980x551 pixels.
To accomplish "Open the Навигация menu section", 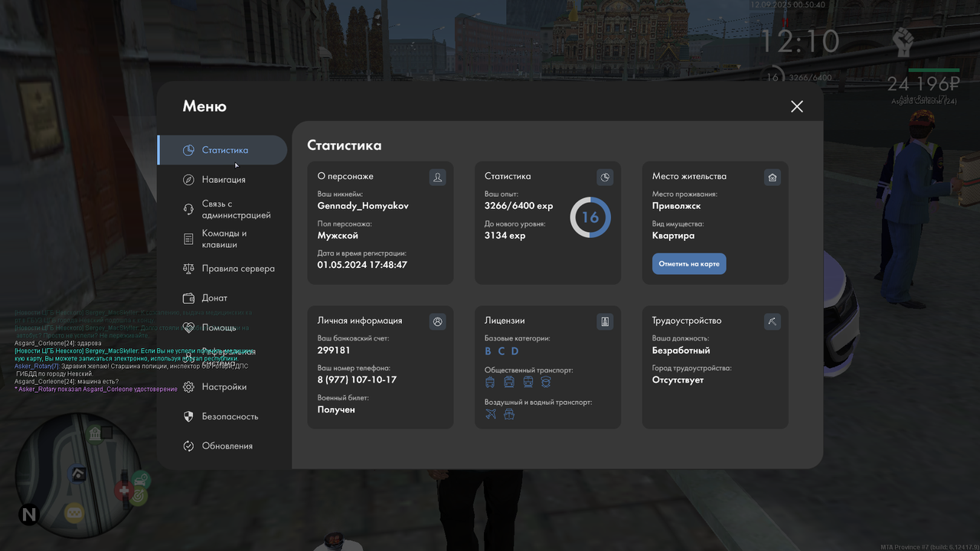I will (223, 180).
